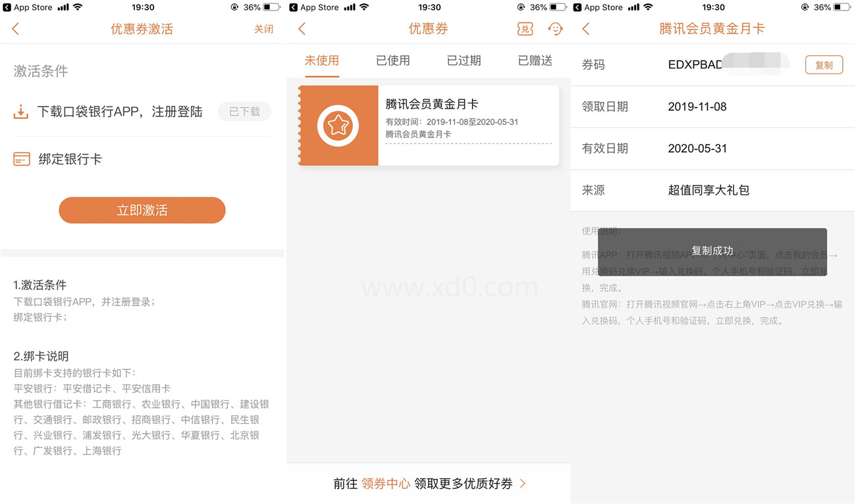Viewport: 856px width, 504px height.
Task: Copy the coupon code with 复制
Action: click(x=824, y=65)
